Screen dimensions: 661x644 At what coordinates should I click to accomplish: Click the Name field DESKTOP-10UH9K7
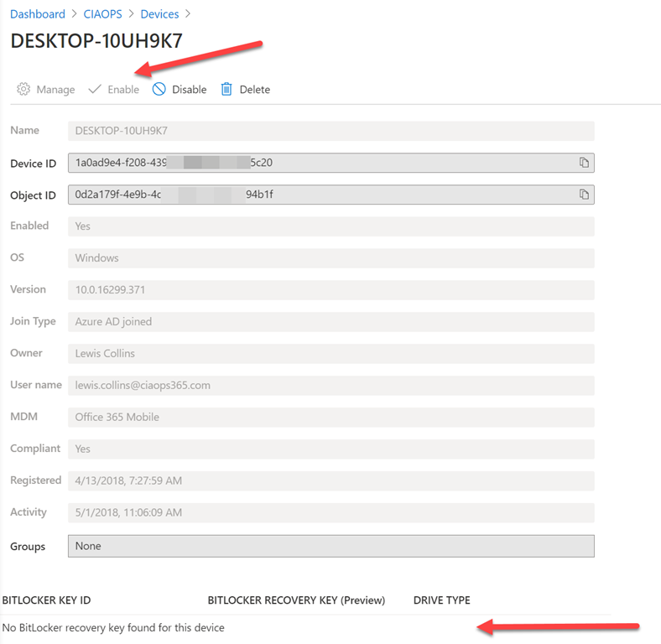coord(330,131)
